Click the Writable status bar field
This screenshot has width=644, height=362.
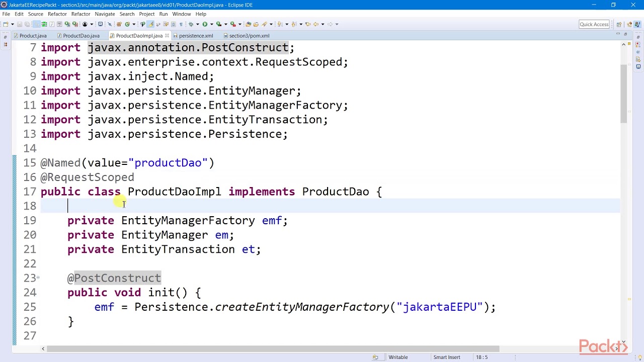[x=398, y=357]
